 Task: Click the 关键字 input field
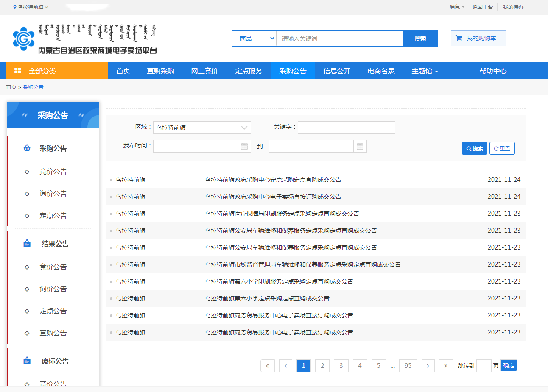347,128
